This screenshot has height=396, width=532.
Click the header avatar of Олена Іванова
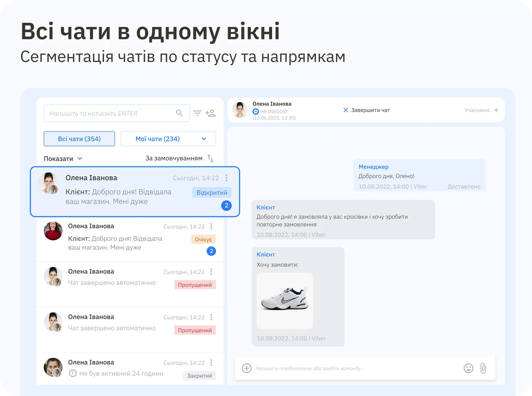(240, 110)
